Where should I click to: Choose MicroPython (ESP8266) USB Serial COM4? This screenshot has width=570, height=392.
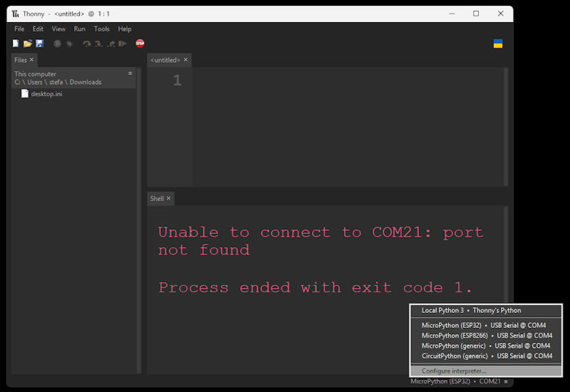486,336
